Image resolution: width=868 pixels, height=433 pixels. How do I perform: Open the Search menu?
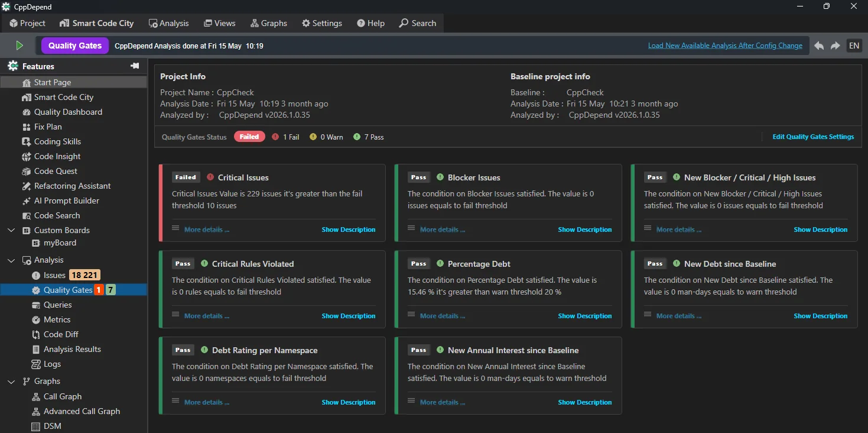pyautogui.click(x=418, y=23)
